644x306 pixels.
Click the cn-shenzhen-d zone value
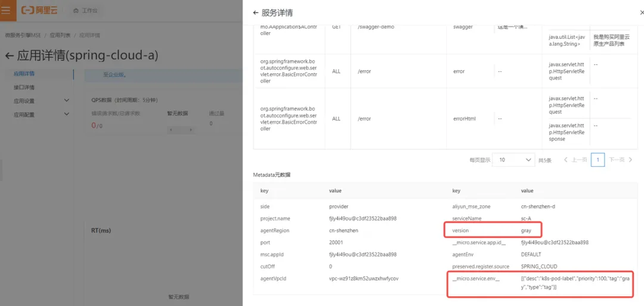pyautogui.click(x=538, y=207)
